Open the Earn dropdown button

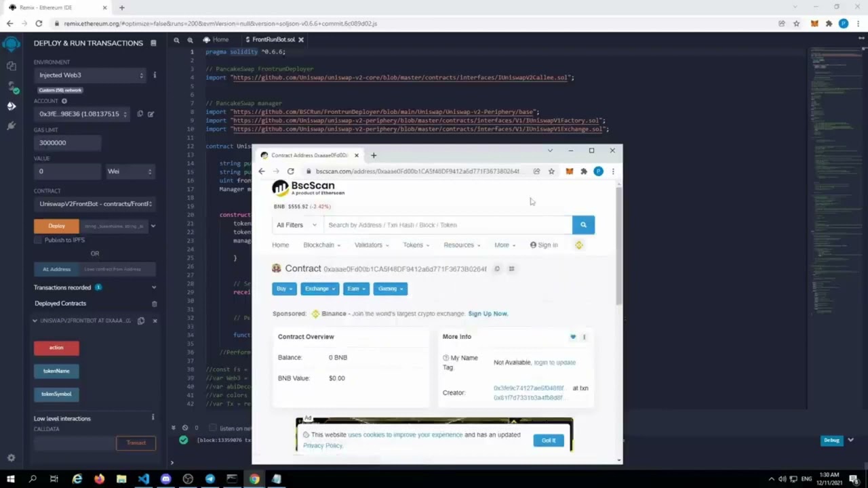(x=356, y=289)
